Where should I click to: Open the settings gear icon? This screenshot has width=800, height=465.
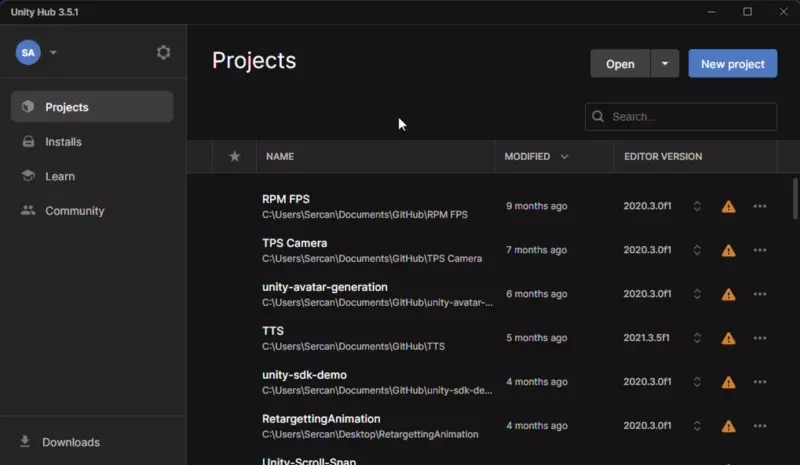click(x=163, y=53)
